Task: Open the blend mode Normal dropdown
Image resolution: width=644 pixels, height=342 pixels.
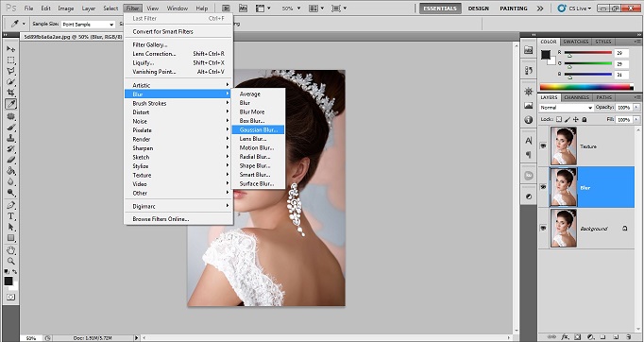Action: [x=566, y=108]
